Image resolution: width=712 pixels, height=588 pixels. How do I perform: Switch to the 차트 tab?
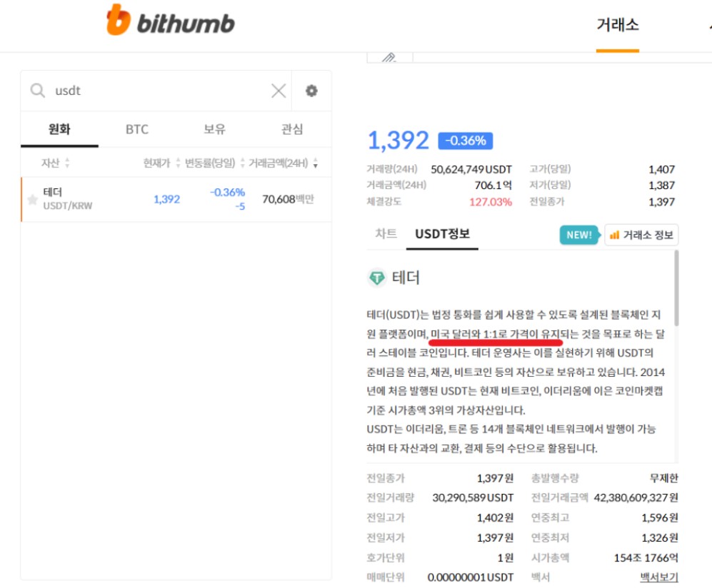[x=386, y=233]
